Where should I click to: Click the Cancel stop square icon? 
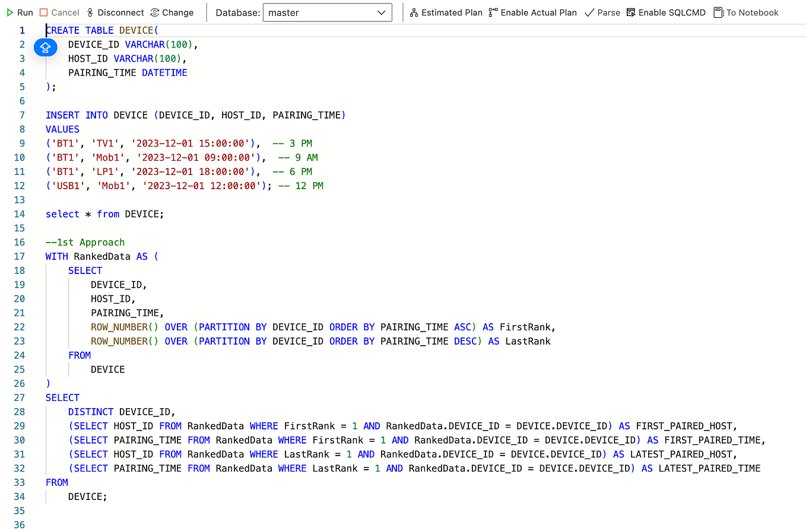43,12
